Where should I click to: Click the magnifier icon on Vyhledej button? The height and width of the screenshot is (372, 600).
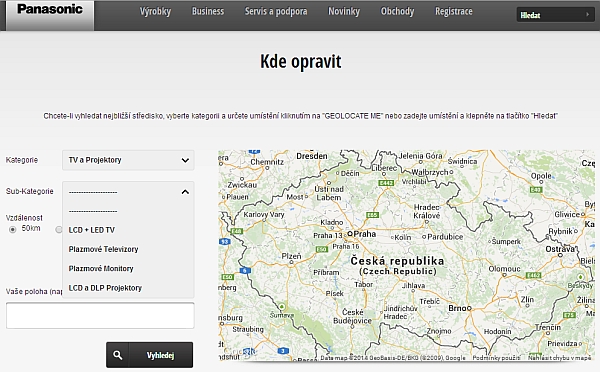[118, 355]
